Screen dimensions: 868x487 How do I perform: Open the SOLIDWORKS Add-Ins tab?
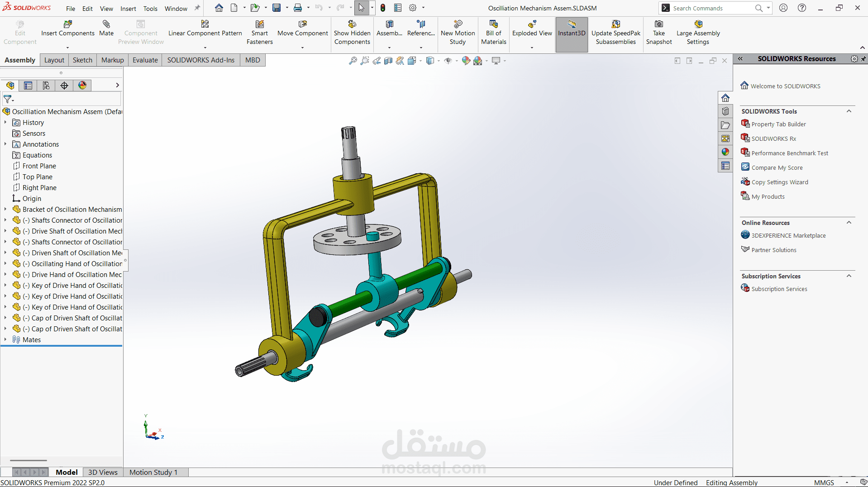201,60
